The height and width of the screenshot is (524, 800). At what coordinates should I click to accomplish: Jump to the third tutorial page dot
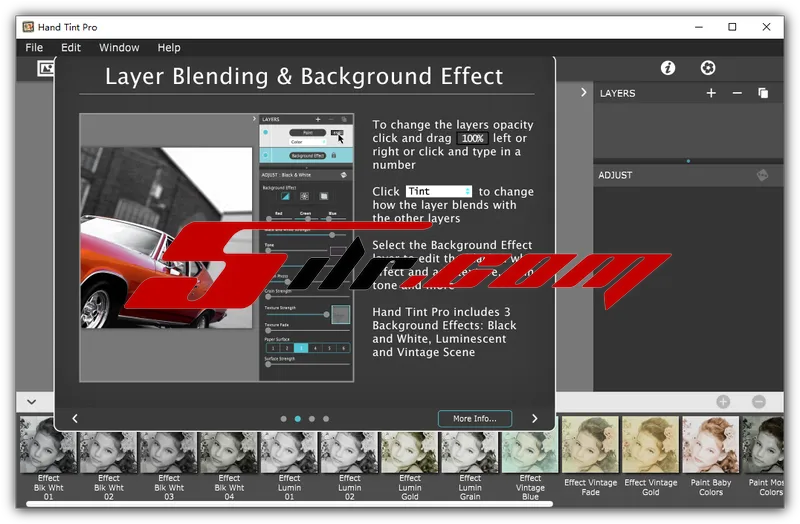312,419
